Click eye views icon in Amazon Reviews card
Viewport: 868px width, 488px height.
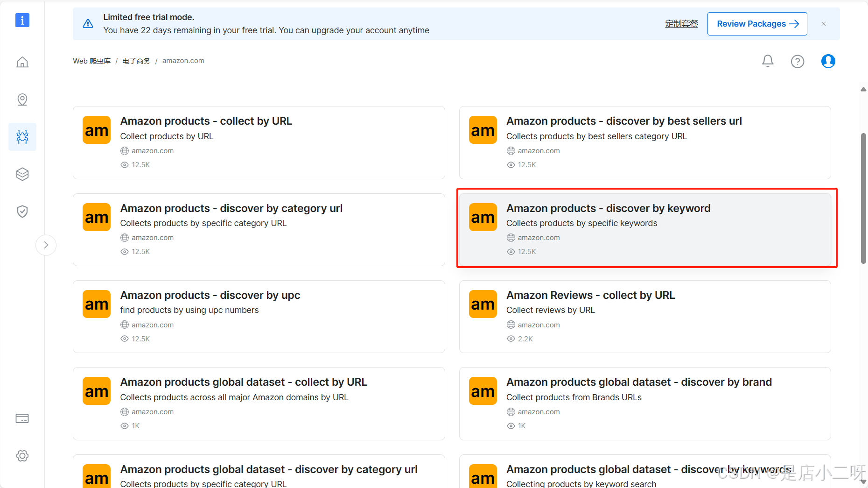click(x=511, y=339)
